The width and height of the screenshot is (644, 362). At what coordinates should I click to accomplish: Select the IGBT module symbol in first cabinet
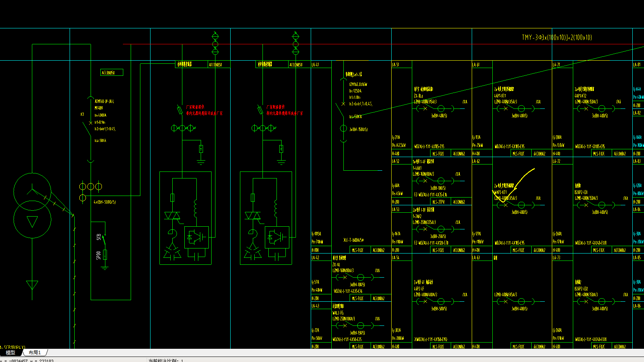[196, 237]
